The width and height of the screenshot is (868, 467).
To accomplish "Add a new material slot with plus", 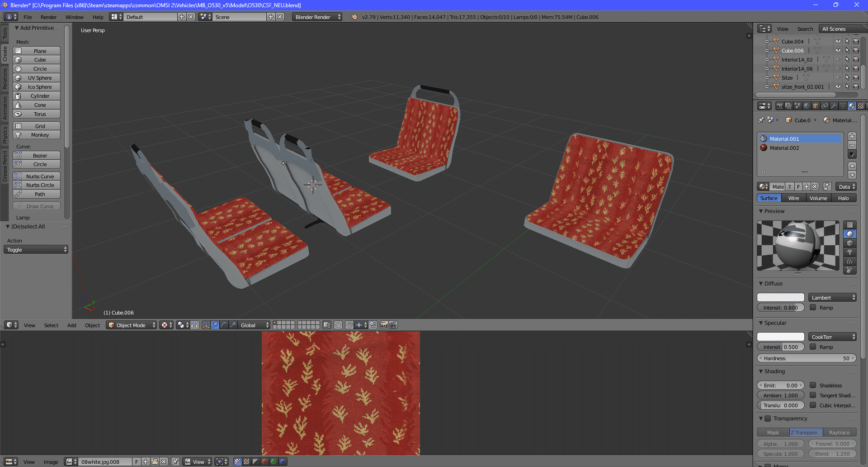I will click(852, 136).
